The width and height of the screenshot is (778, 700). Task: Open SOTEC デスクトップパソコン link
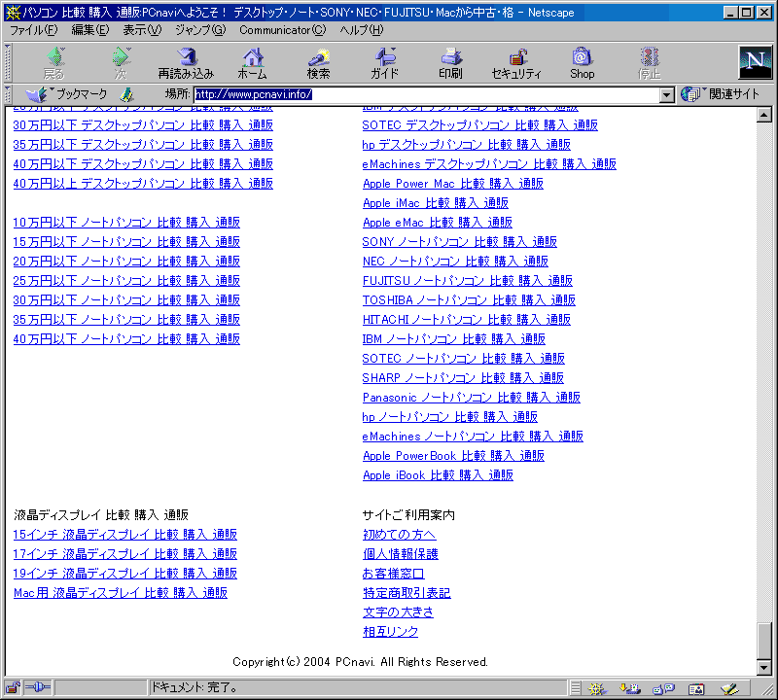479,125
